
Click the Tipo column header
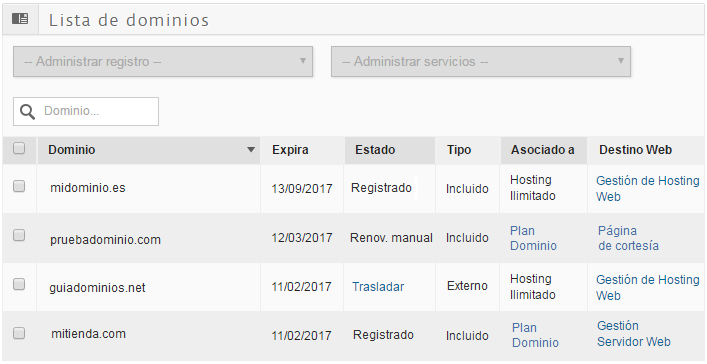(459, 150)
